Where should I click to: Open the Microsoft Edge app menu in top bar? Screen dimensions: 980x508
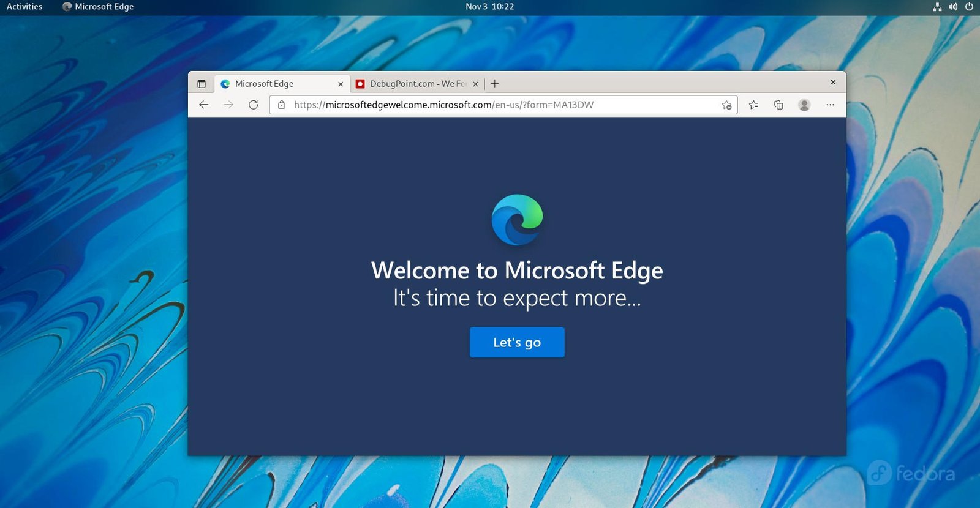[98, 7]
